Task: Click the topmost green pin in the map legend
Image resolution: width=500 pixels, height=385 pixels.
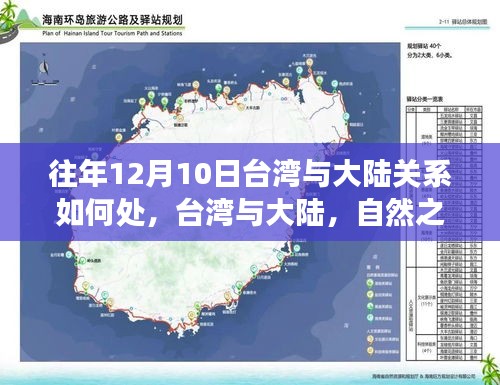Action: [370, 283]
